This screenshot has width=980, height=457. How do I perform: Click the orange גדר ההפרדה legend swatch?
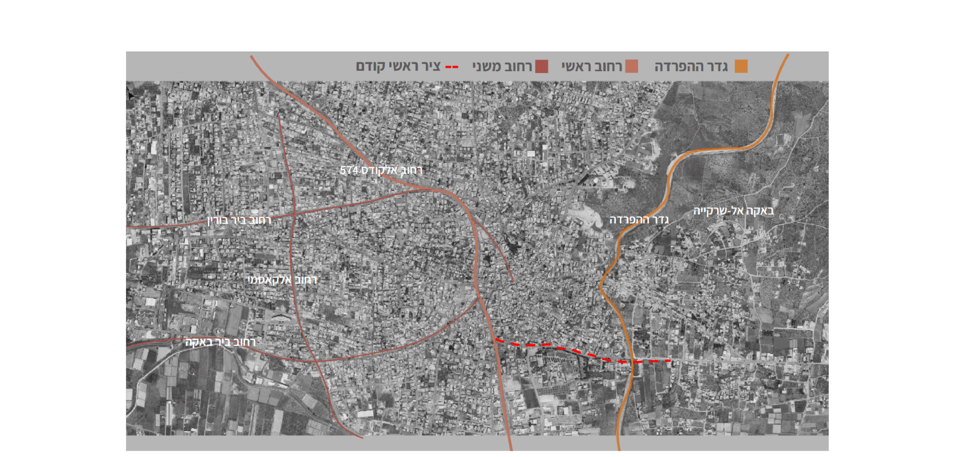tap(741, 67)
